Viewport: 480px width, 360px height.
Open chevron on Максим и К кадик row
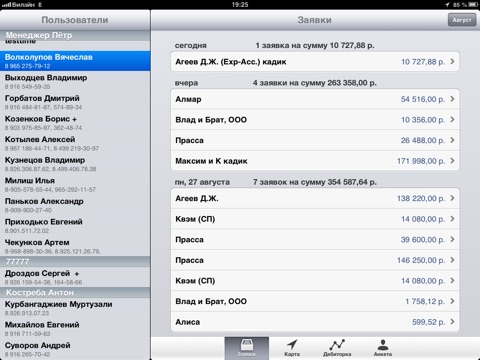click(x=452, y=161)
